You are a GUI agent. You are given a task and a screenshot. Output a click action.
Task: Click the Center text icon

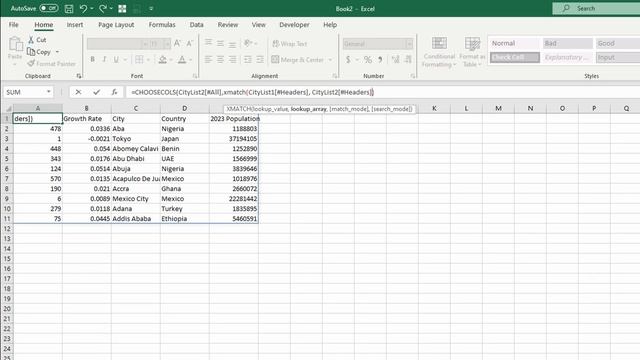pos(220,60)
